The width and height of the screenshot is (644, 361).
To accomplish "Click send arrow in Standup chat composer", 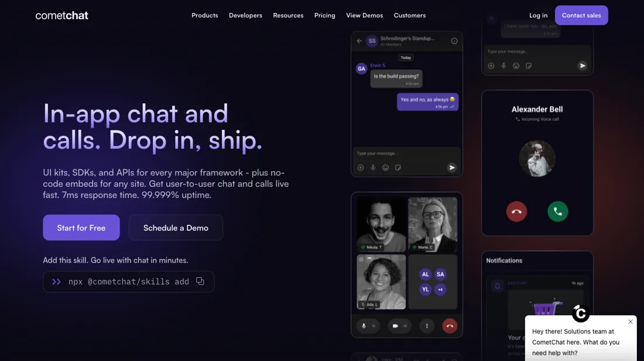I will [x=452, y=168].
